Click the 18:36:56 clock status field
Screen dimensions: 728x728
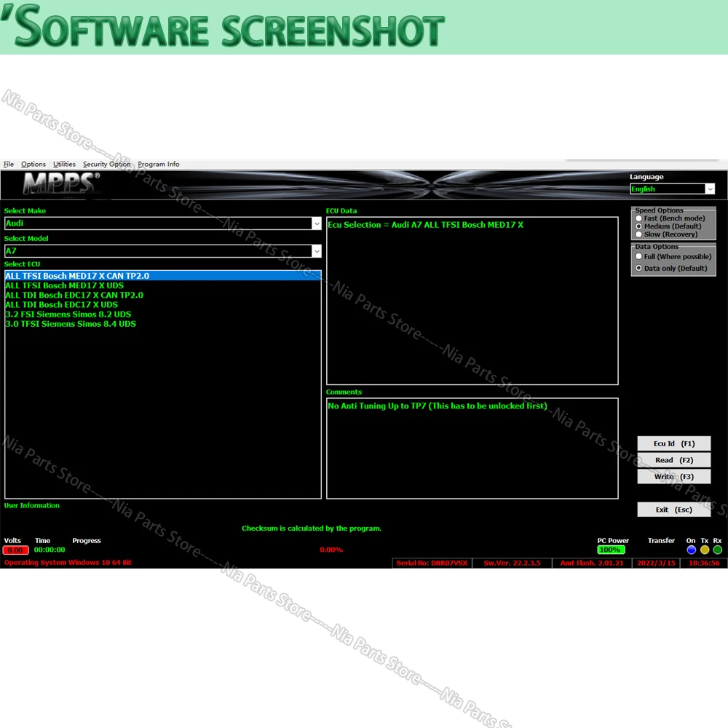704,563
